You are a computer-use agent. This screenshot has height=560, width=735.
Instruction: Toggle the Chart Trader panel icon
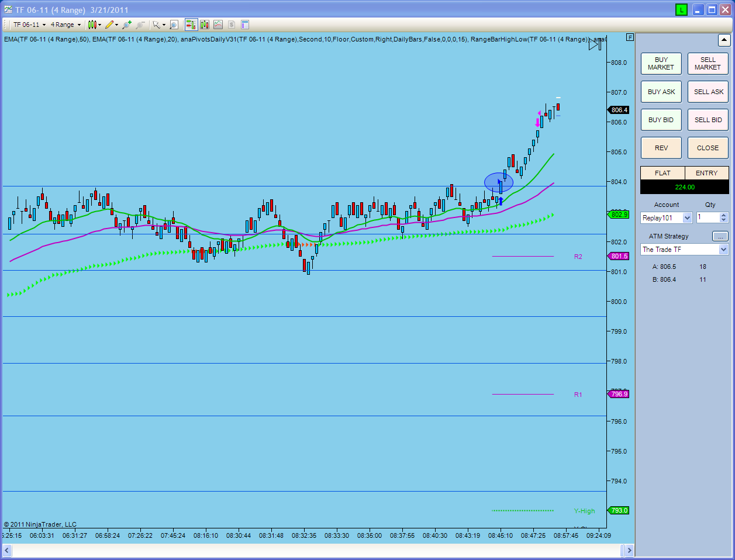tap(191, 25)
